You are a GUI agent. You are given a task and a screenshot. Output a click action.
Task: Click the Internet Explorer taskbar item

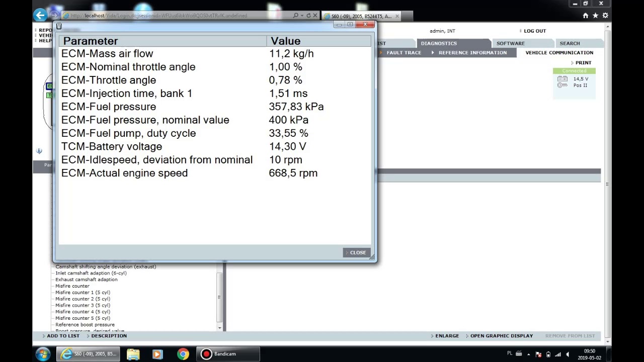(x=89, y=354)
